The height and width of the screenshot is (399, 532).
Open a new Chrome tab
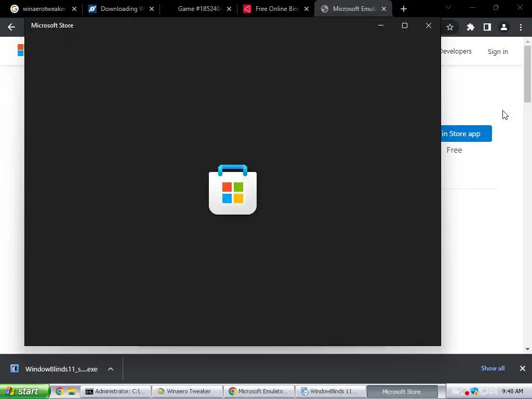tap(403, 9)
